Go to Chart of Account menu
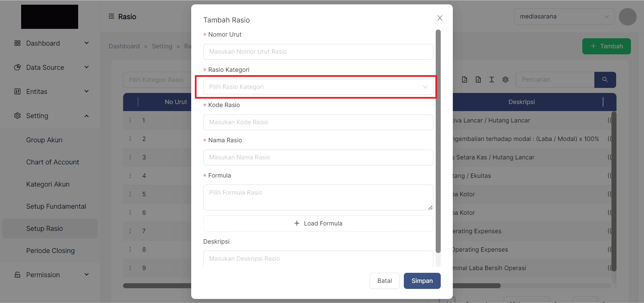This screenshot has width=644, height=303. 53,162
